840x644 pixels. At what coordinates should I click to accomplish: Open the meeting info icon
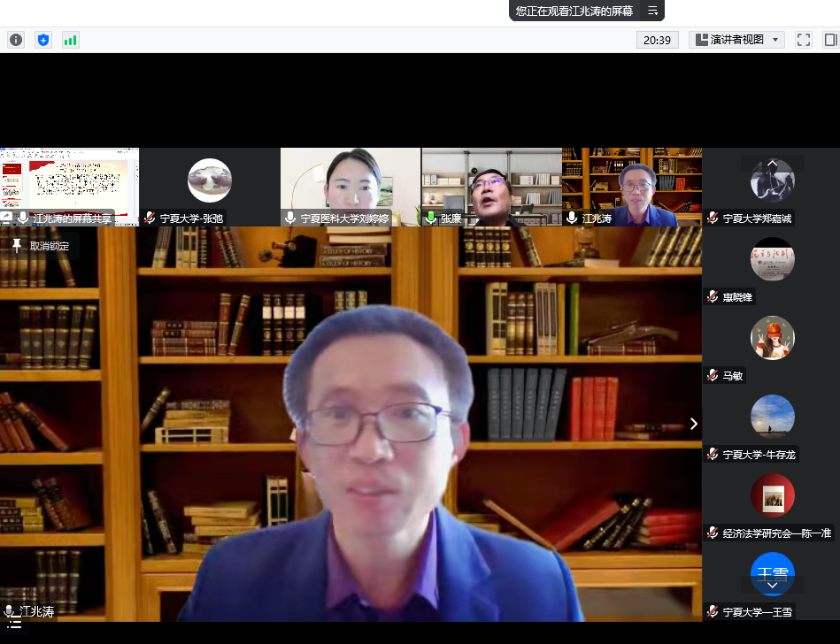point(16,40)
